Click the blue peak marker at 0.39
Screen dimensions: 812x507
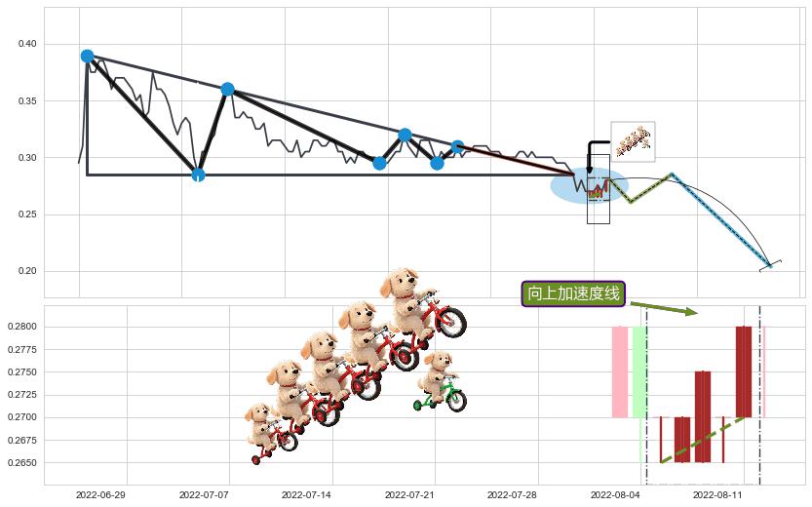87,56
